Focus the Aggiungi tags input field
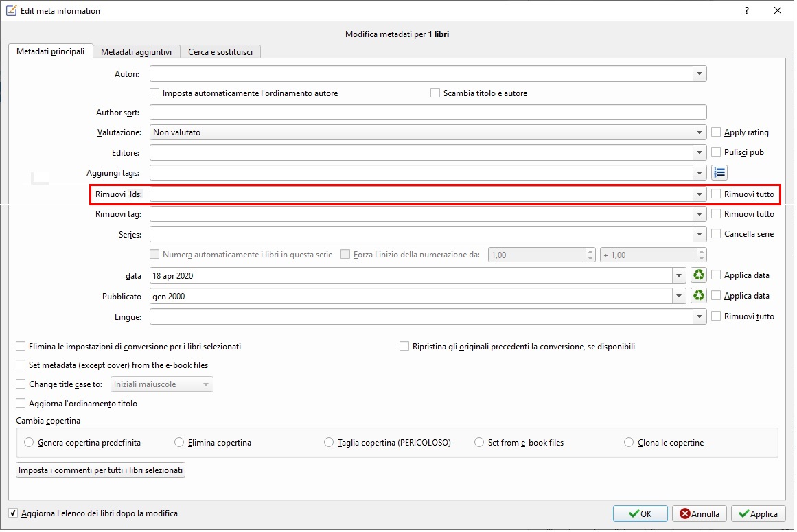Screen dimensions: 797x532 (x=421, y=173)
